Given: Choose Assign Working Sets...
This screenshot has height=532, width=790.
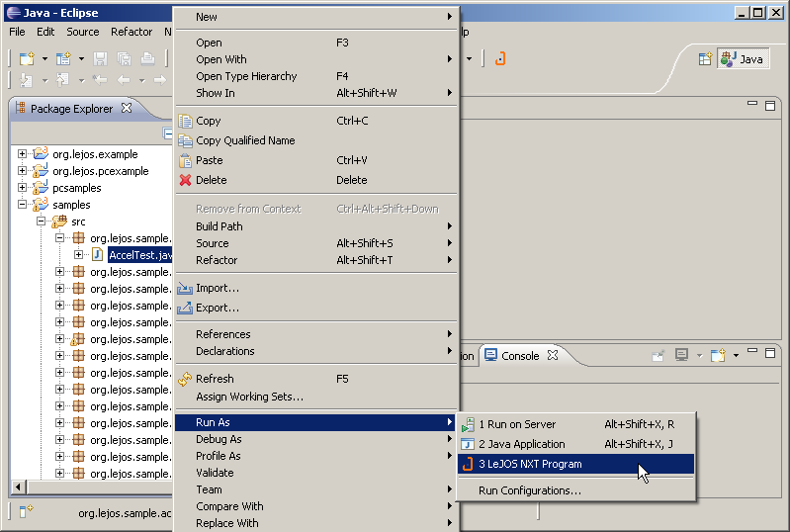Looking at the screenshot, I should pos(316,397).
